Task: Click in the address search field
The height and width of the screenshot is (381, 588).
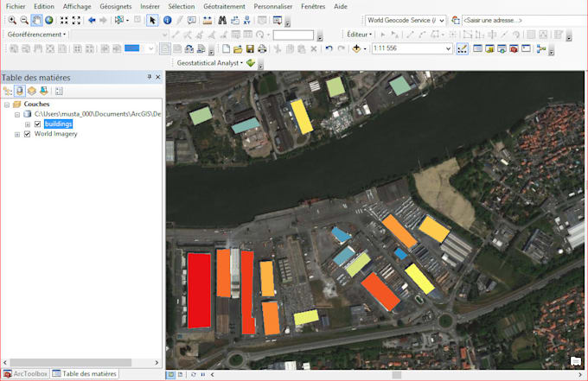Action: [x=525, y=20]
